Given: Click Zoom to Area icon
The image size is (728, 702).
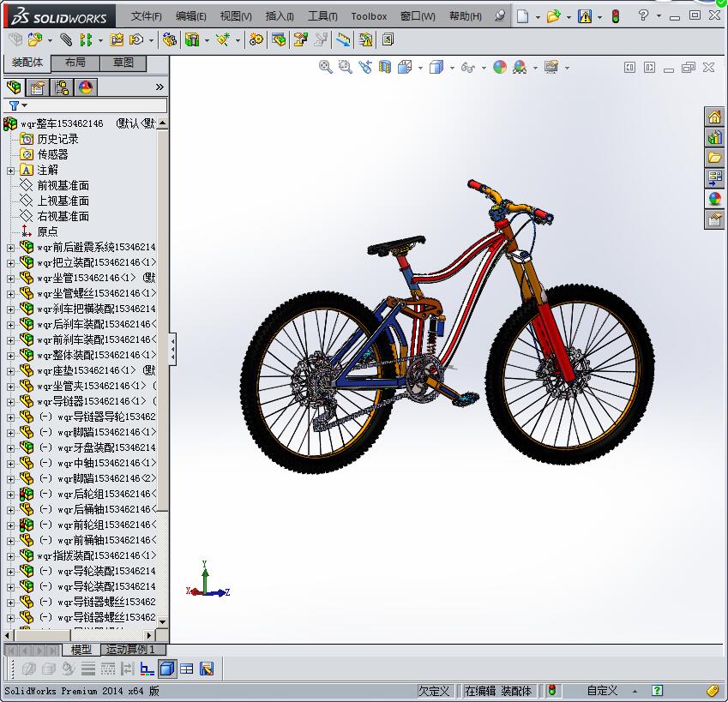Looking at the screenshot, I should click(345, 68).
